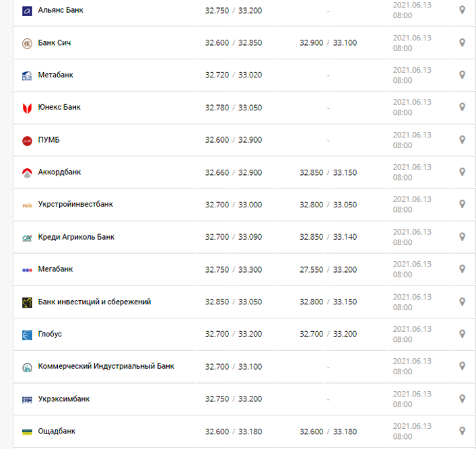
Task: Click the Укрэксимбанк logo icon
Action: (27, 400)
